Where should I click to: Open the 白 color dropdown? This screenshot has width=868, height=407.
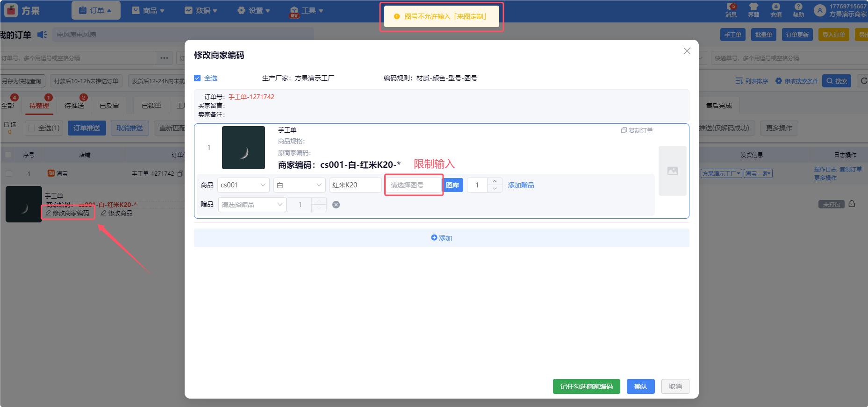(x=300, y=185)
